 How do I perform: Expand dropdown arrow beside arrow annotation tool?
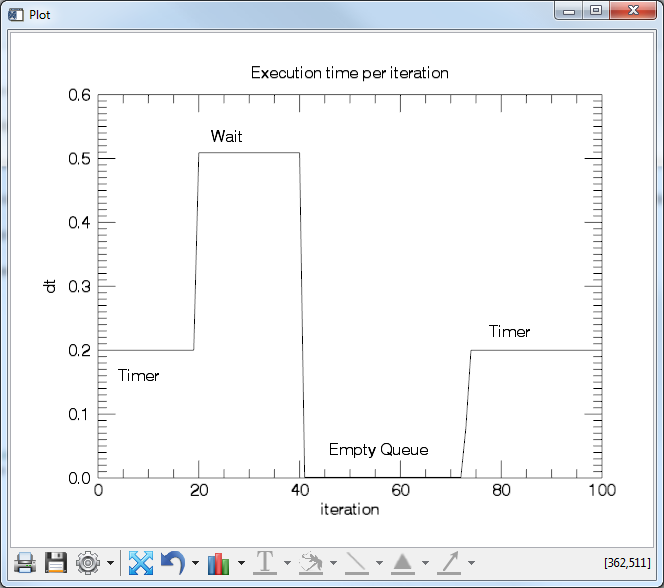[471, 564]
